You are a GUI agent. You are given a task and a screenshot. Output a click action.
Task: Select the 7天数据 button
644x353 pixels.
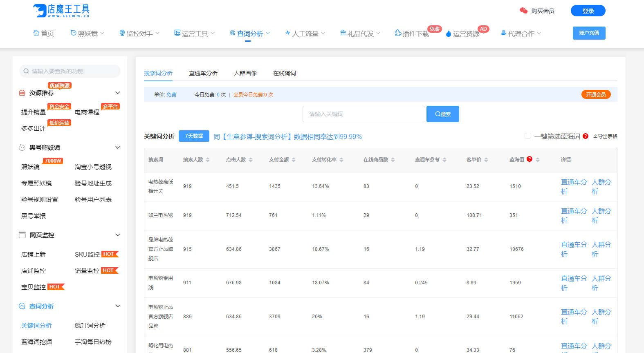pyautogui.click(x=194, y=136)
